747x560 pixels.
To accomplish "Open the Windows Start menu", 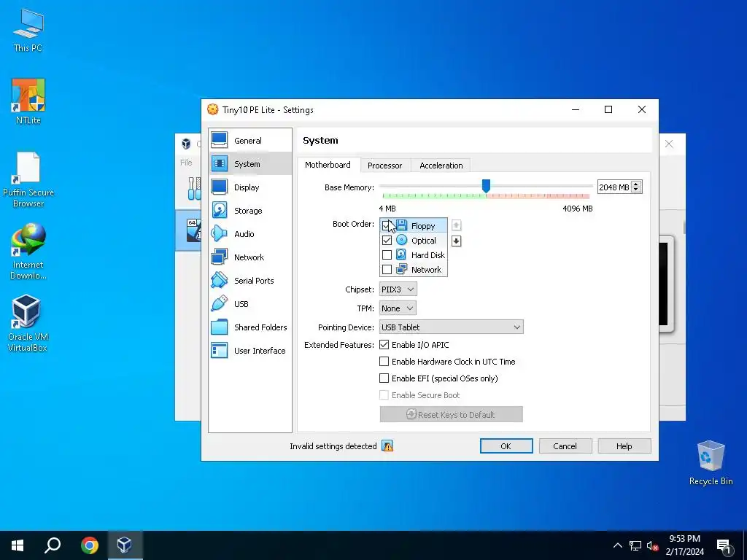I will [x=18, y=545].
